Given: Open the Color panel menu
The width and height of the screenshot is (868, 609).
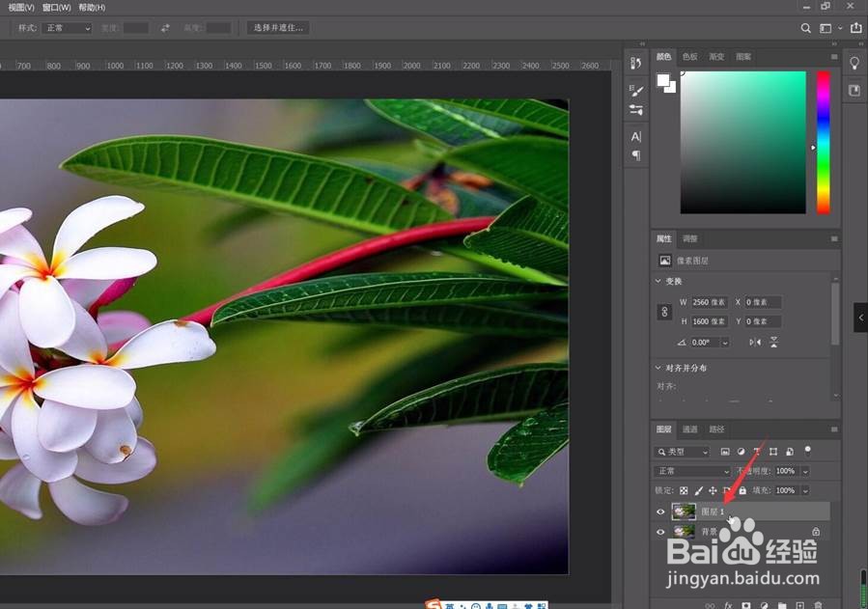Looking at the screenshot, I should (834, 56).
